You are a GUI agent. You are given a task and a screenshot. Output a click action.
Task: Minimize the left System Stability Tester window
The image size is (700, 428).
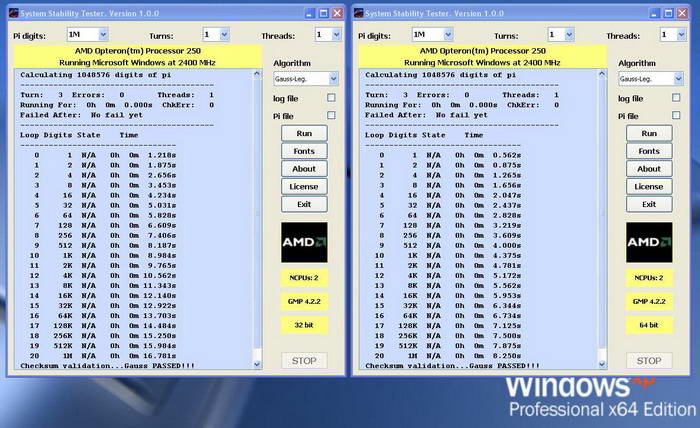click(310, 13)
